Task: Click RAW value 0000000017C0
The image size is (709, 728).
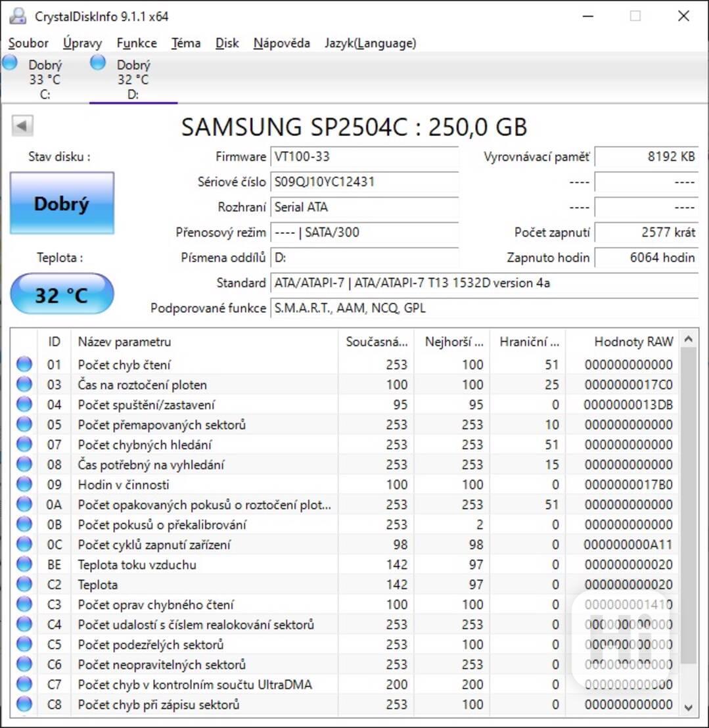Action: (x=628, y=384)
